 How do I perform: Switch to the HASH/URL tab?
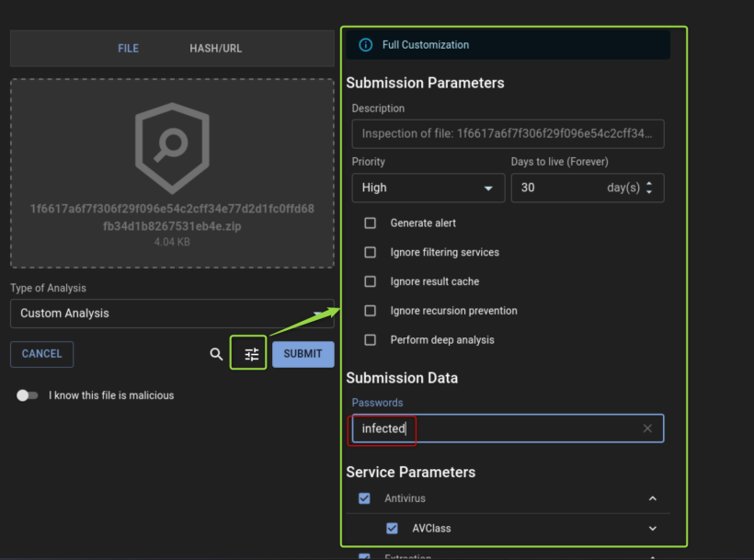click(215, 49)
